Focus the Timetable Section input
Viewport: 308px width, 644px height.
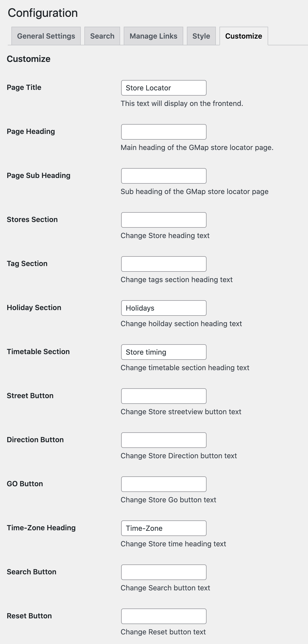[x=164, y=352]
